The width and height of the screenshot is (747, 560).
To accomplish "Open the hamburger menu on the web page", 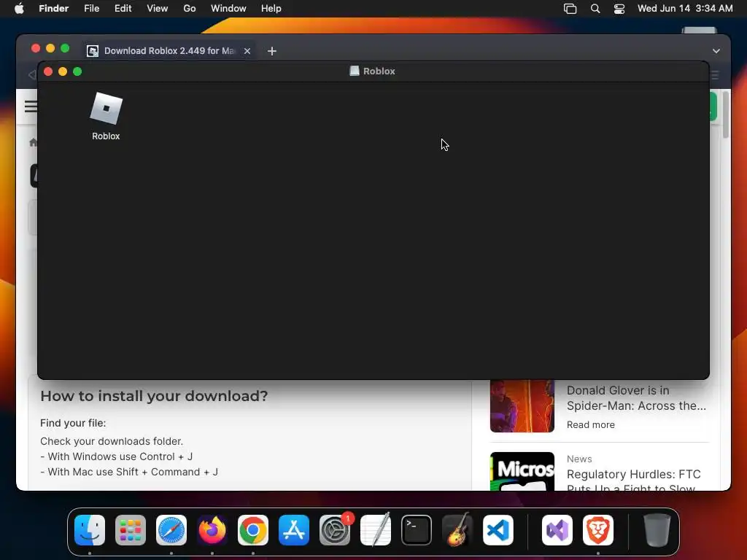I will tap(31, 106).
